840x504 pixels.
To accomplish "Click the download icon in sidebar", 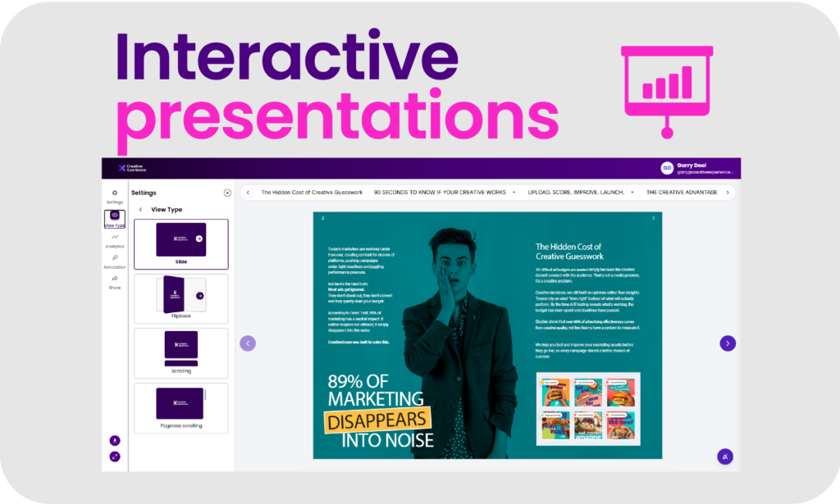I will pos(115,441).
